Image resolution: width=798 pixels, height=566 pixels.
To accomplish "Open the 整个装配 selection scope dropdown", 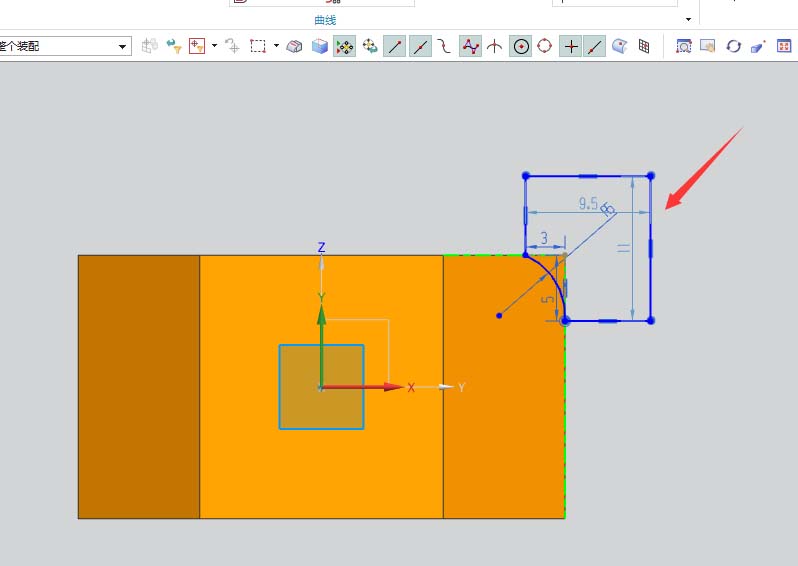I will pos(122,47).
